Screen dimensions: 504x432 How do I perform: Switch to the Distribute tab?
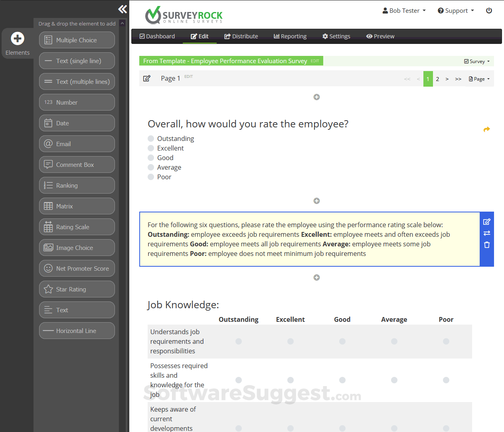pos(241,36)
